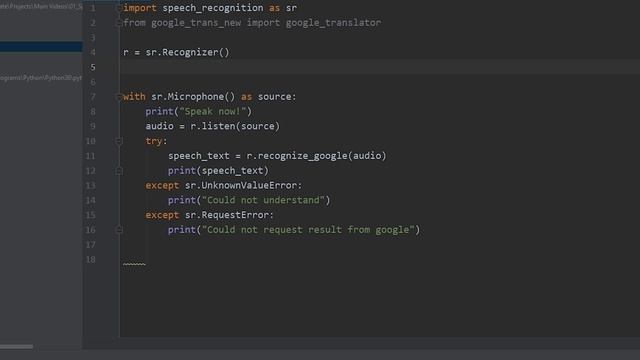Screen dimensions: 640x360
Task: Click gutter line number 18
Action: 91,260
